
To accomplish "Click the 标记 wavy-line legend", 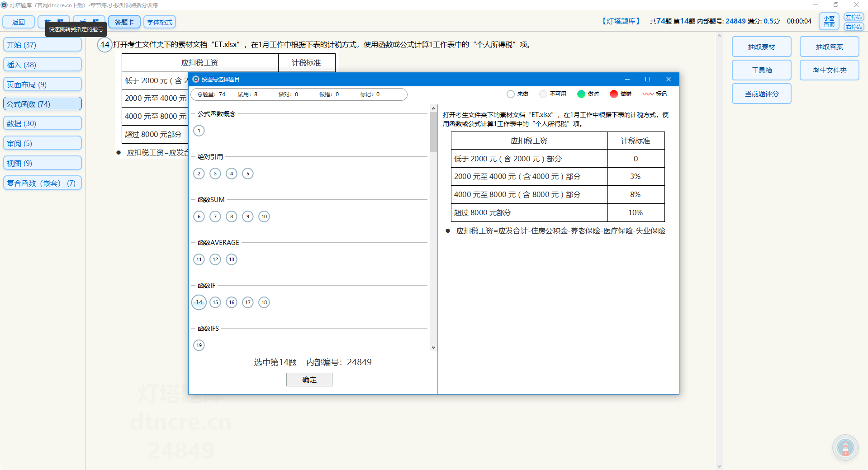I will click(x=648, y=94).
